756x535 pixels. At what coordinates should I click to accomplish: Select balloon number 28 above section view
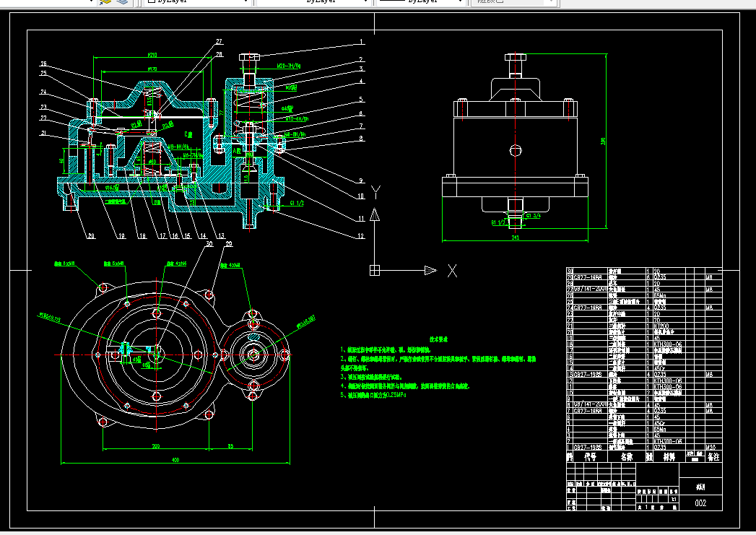(220, 54)
